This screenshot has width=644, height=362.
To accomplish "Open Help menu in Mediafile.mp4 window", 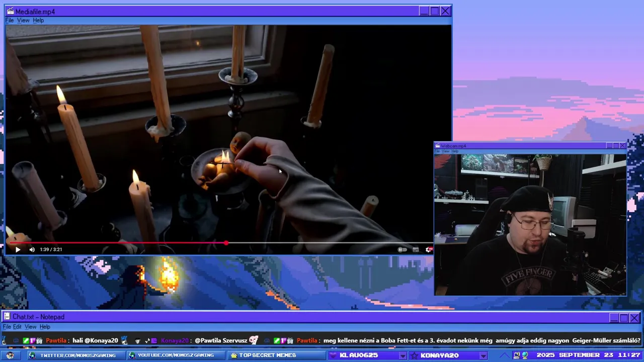I will click(x=38, y=21).
